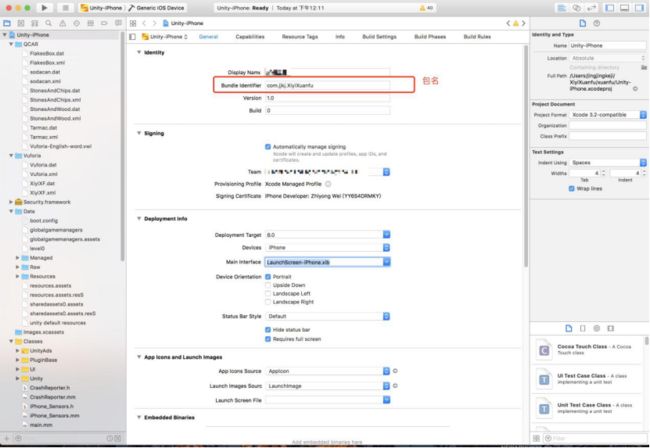Screen dimensions: 650x448
Task: Enable Landscape Left orientation
Action: tap(268, 293)
